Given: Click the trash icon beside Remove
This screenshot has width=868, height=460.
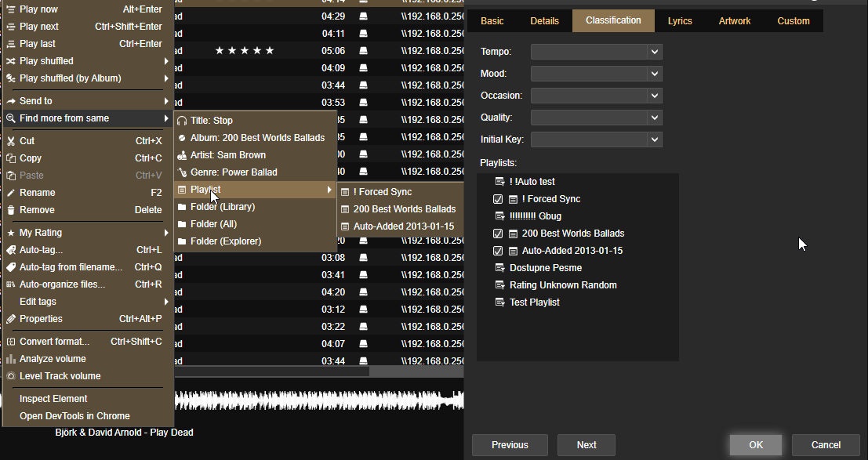Looking at the screenshot, I should click(x=11, y=210).
